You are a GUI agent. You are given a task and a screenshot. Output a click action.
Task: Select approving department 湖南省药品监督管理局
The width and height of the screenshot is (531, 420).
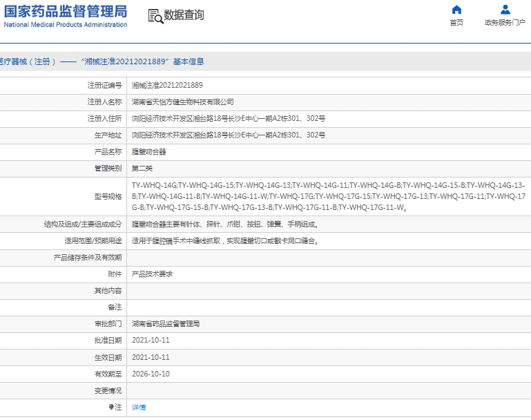pyautogui.click(x=166, y=324)
